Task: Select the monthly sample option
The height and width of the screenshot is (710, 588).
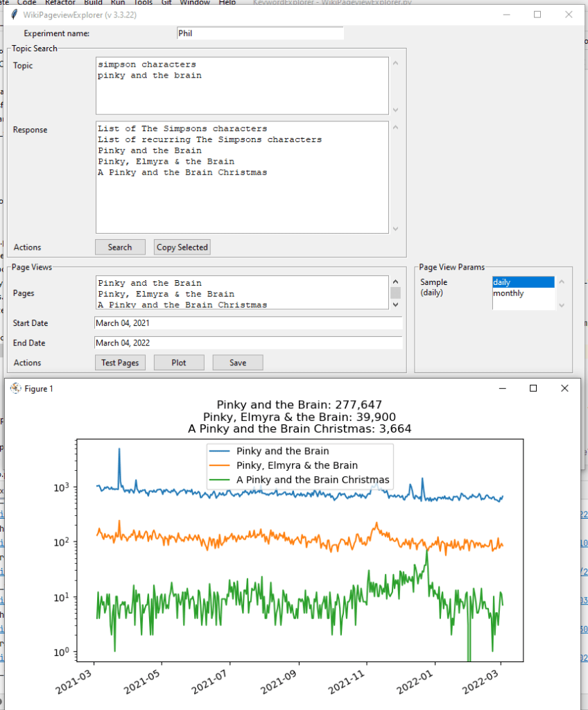Action: tap(523, 293)
